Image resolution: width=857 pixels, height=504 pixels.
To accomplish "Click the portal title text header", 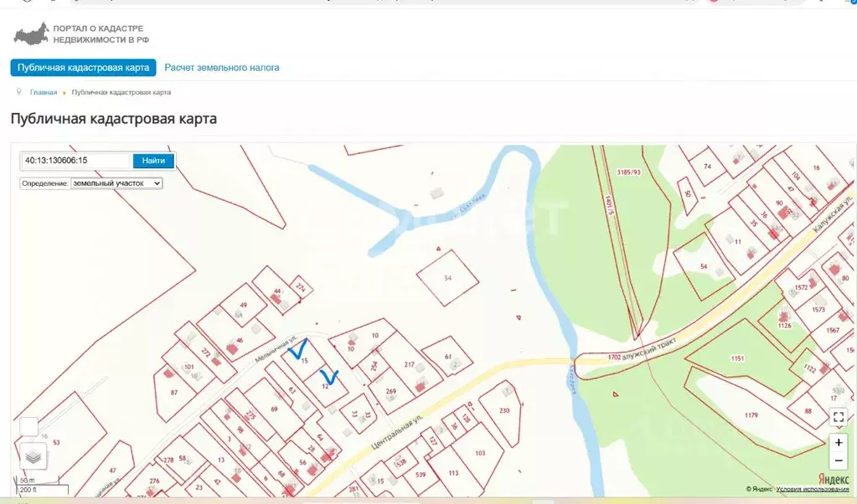I will point(101,33).
